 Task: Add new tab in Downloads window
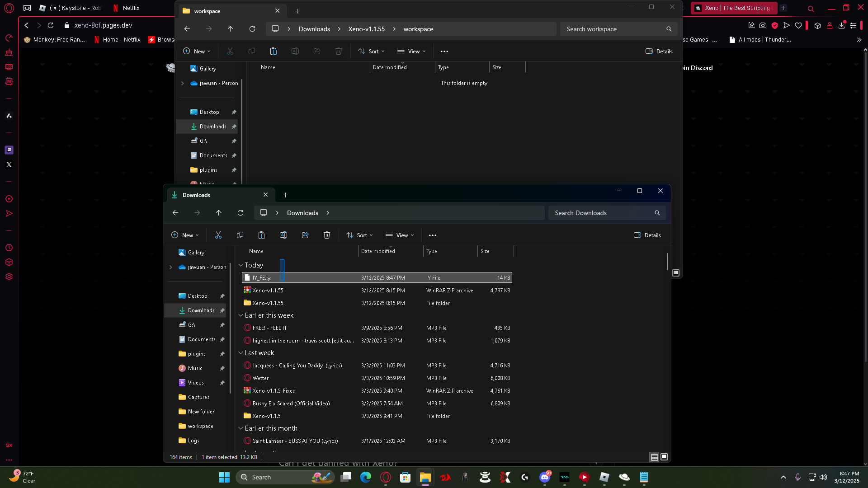(x=285, y=195)
